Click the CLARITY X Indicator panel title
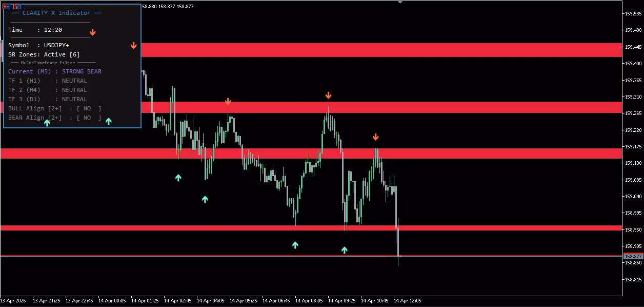Viewport: 644px width, 307px height. click(x=56, y=13)
